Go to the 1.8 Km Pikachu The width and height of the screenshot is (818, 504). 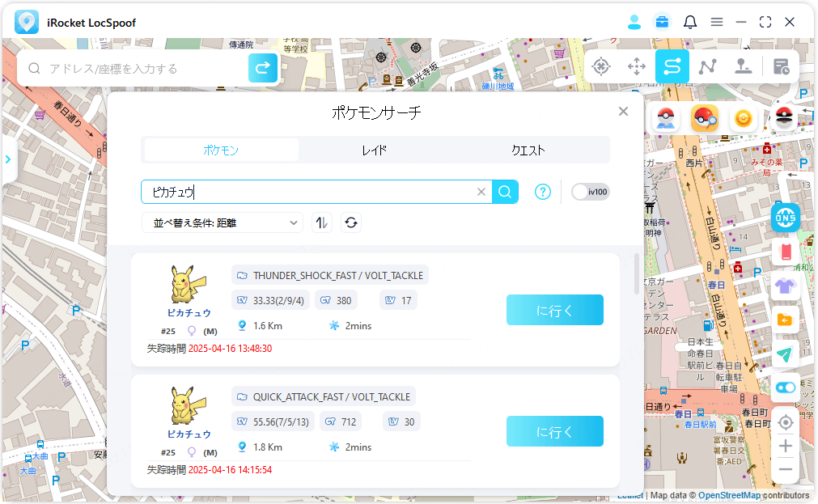(554, 431)
